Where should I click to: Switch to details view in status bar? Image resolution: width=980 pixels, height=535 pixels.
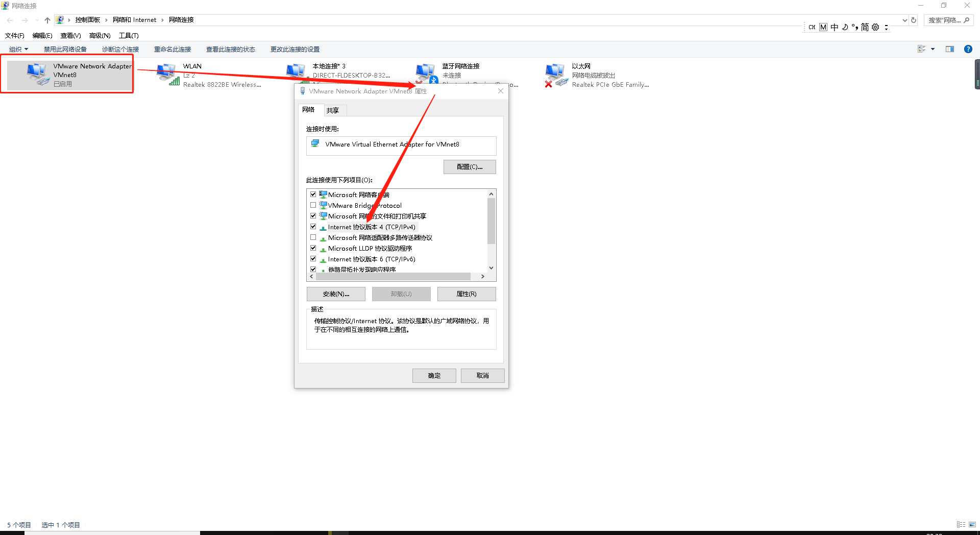961,524
